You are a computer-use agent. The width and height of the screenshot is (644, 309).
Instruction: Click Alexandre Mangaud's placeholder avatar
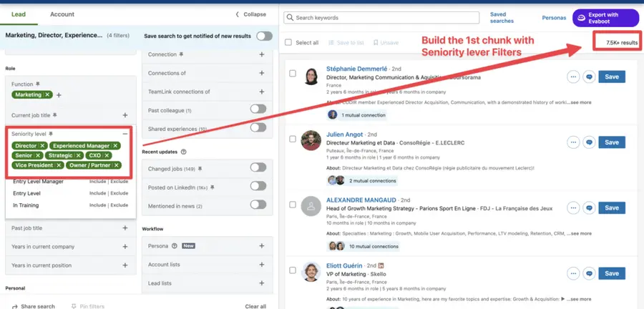click(311, 206)
